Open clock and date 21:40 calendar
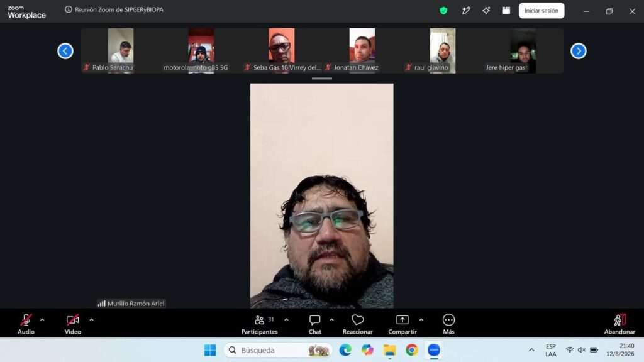 [x=620, y=350]
